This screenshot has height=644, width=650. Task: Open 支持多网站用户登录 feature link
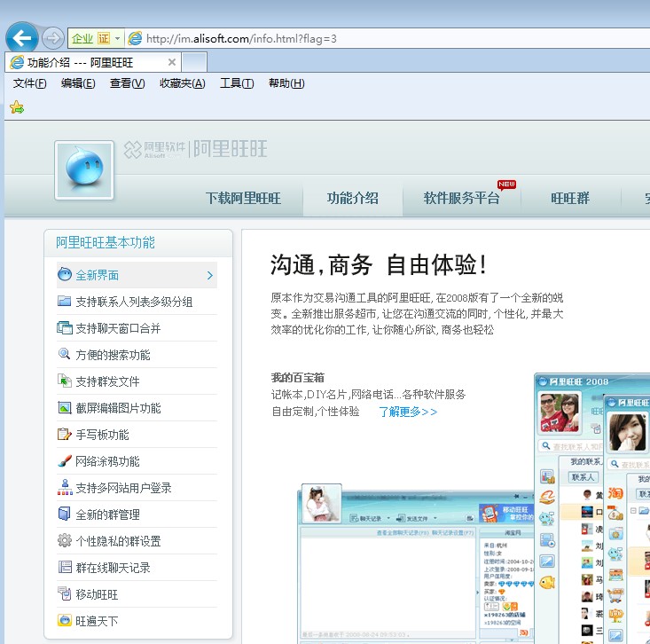123,488
